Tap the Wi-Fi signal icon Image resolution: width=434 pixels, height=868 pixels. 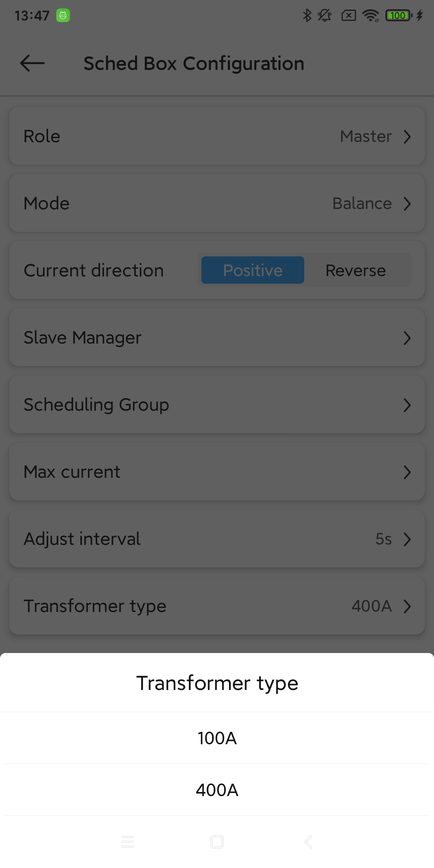371,16
